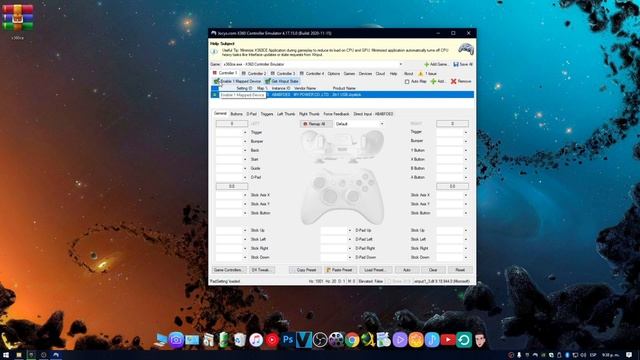The image size is (640, 360).
Task: Click the Reset button
Action: point(460,270)
